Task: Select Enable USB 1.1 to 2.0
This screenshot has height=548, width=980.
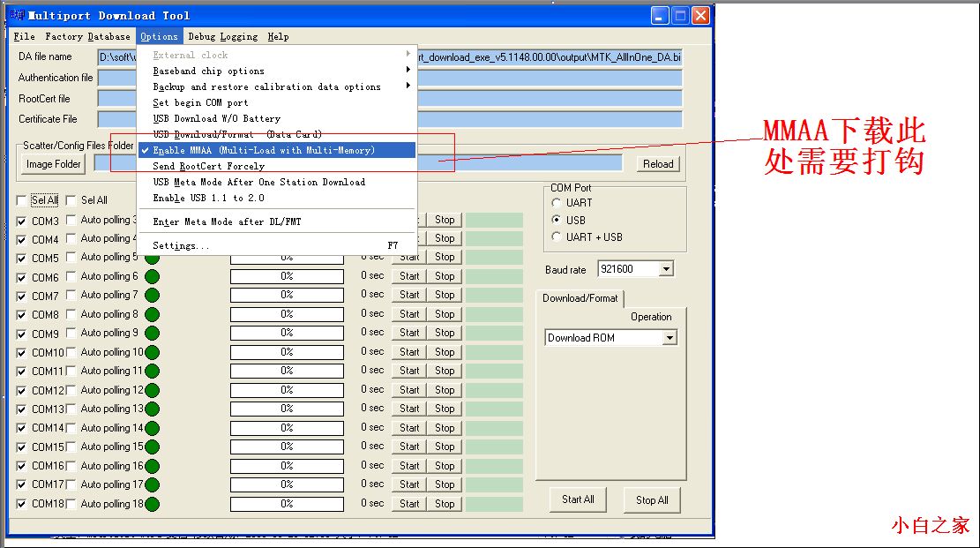Action: (x=275, y=198)
